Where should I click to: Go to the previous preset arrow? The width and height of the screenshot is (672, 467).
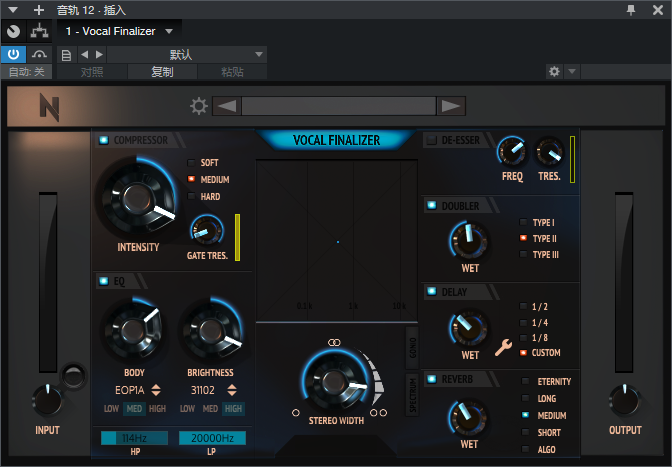(x=226, y=106)
